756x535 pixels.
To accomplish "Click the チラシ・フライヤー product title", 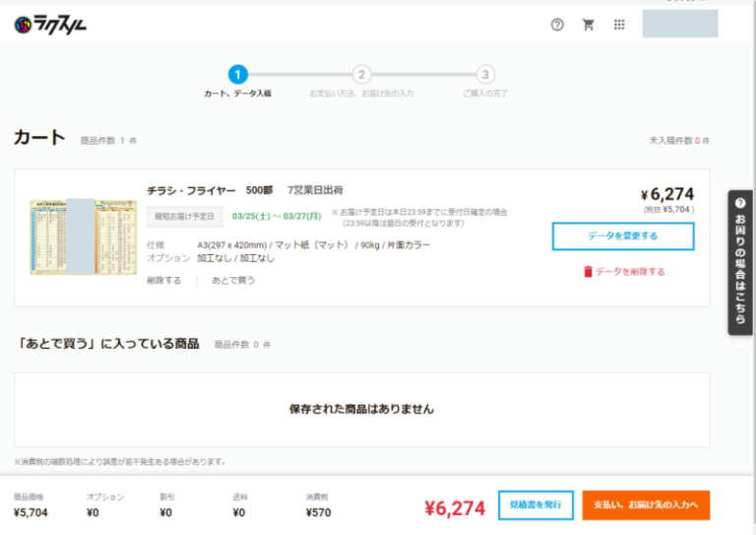I will tap(191, 190).
